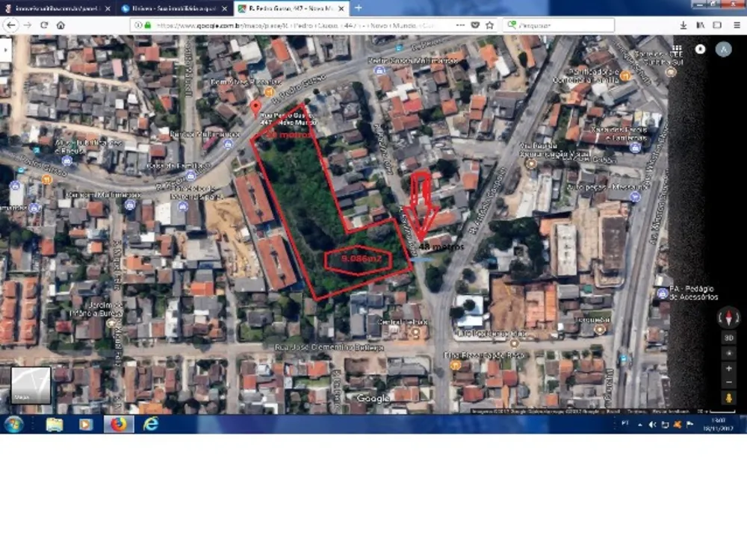The width and height of the screenshot is (747, 560).
Task: Open Google notifications circle icon
Action: 700,49
